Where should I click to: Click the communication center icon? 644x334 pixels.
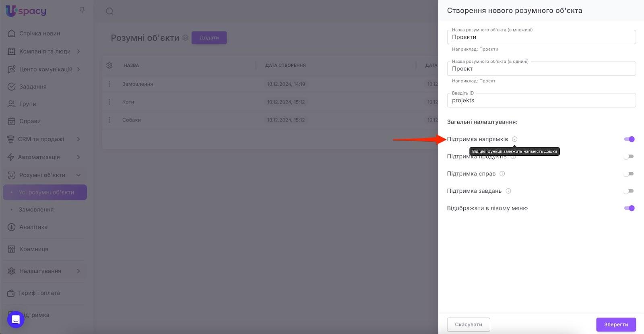pos(12,69)
